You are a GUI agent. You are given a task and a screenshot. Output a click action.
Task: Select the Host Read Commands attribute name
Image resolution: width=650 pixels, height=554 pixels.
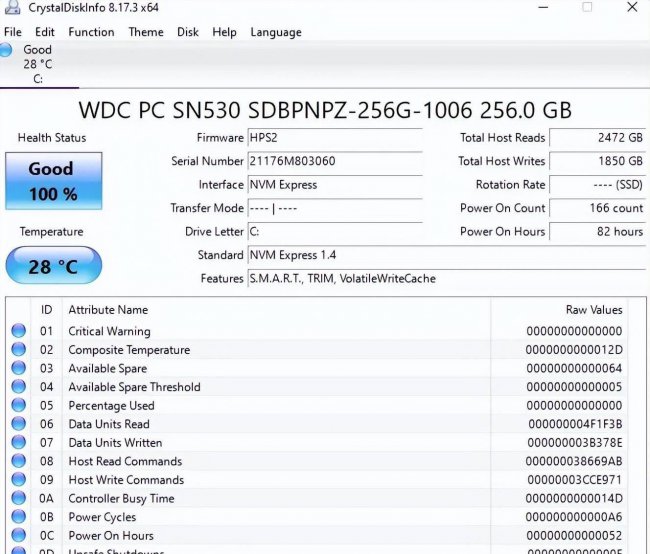[x=125, y=461]
